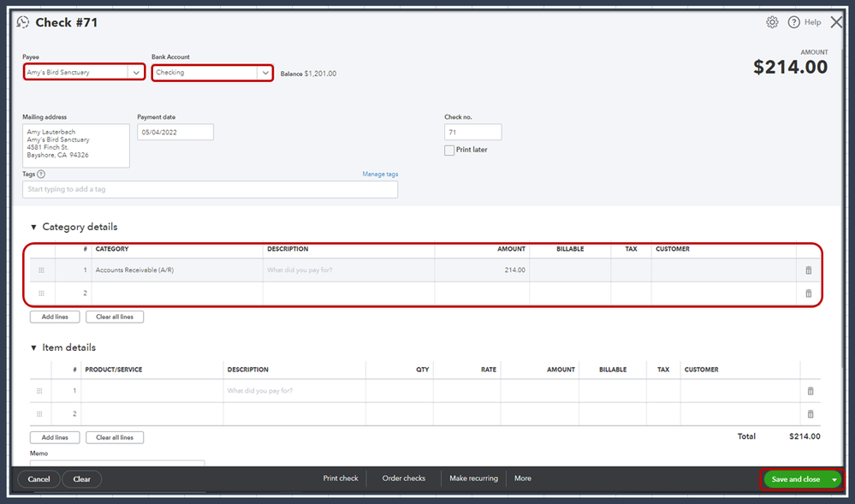Grab drag handle of category line 2

tap(41, 294)
